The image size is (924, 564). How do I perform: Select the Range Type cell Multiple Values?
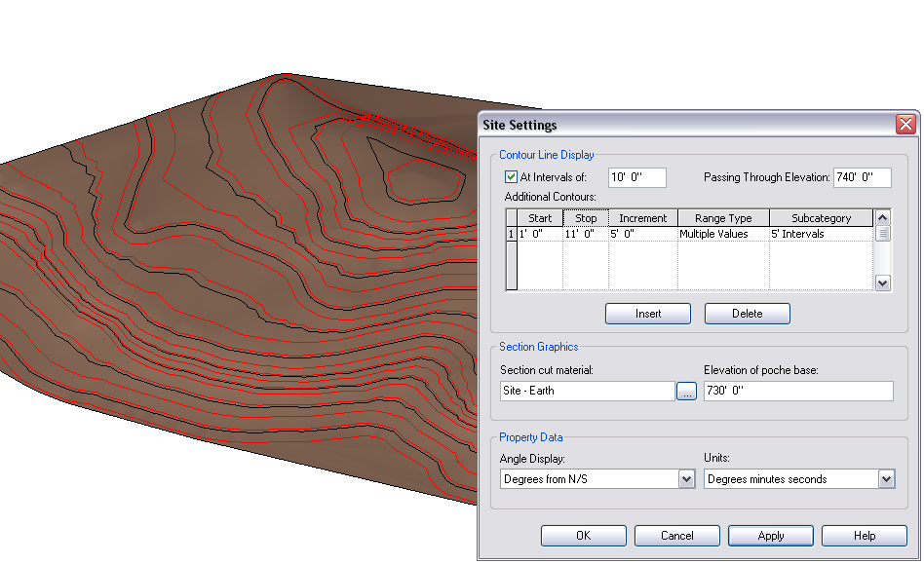tap(723, 234)
